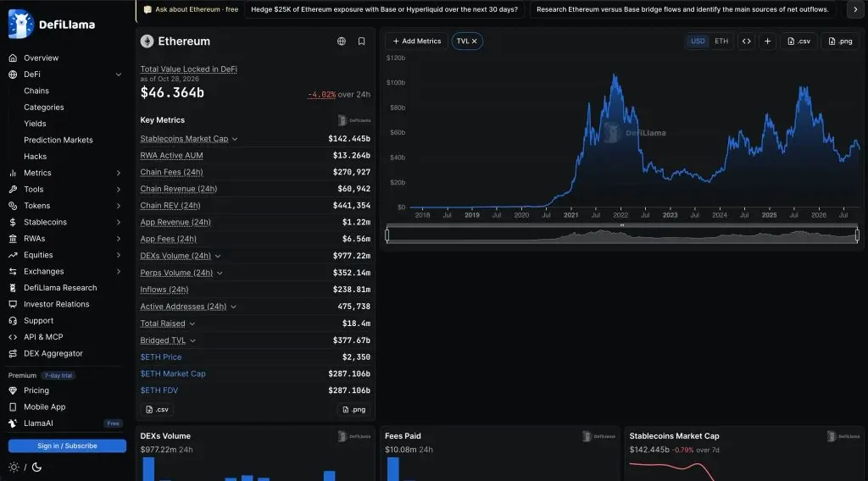The image size is (868, 481).
Task: Click the Tokens coins icon
Action: [x=13, y=206]
